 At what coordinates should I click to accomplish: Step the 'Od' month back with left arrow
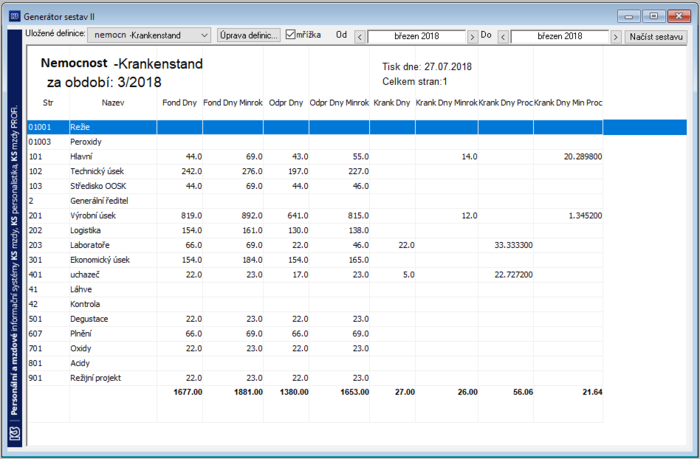(360, 37)
